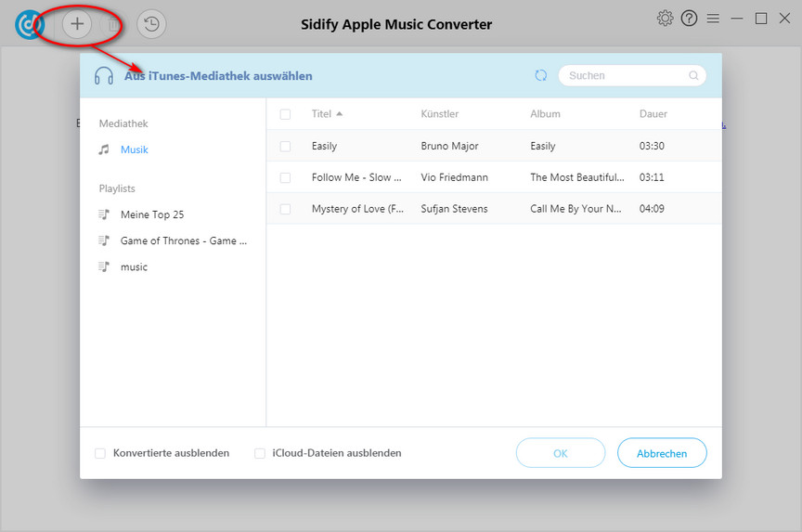Refresh the iTunes library list
The height and width of the screenshot is (532, 802).
pos(540,76)
